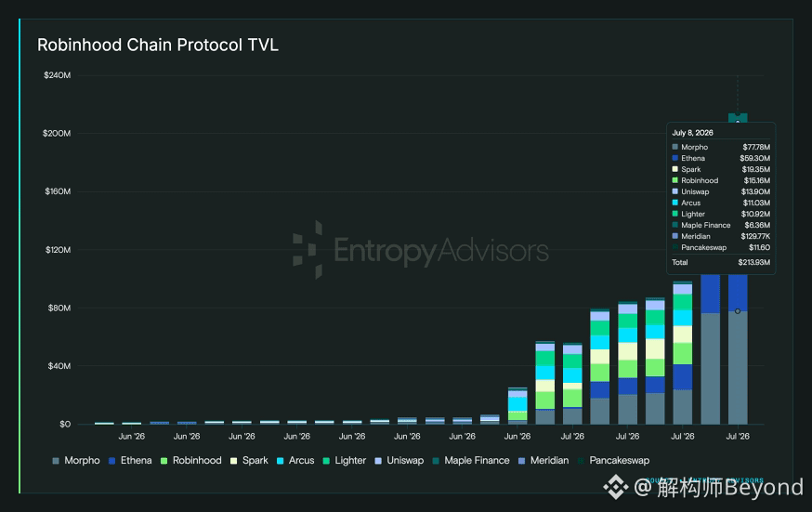The width and height of the screenshot is (812, 512).
Task: Click the Robinhood $15.16M tooltip value
Action: [x=756, y=180]
